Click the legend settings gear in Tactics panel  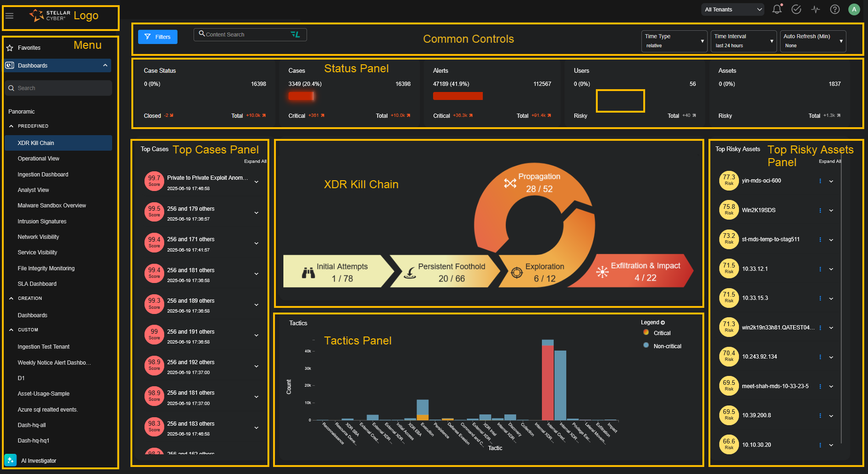point(662,322)
